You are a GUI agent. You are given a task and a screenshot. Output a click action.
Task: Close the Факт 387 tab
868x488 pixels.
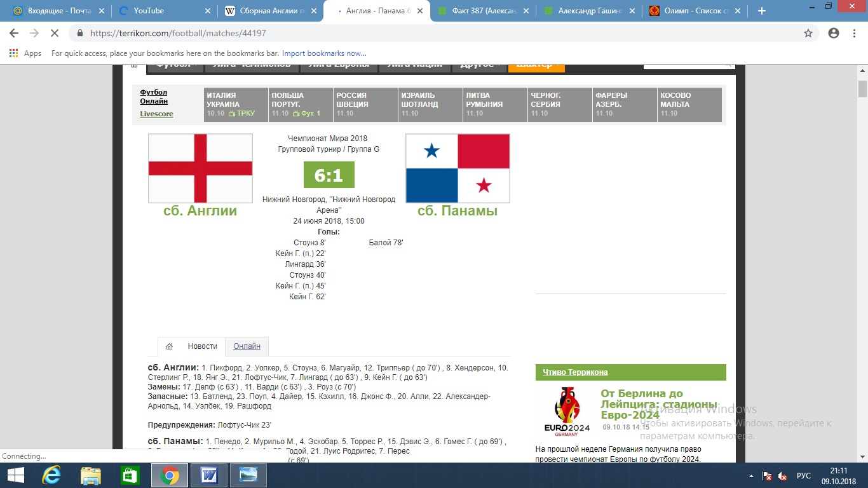pos(526,11)
